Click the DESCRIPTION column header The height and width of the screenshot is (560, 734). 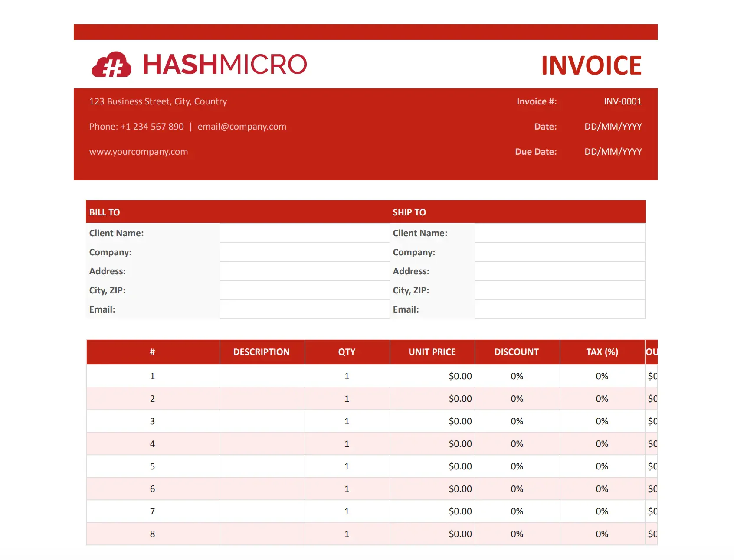coord(262,352)
